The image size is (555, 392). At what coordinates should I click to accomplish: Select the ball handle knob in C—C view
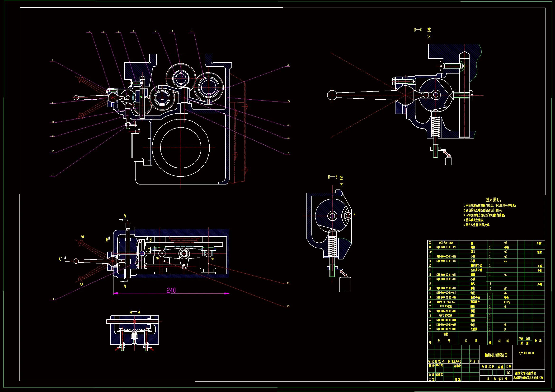pos(332,95)
